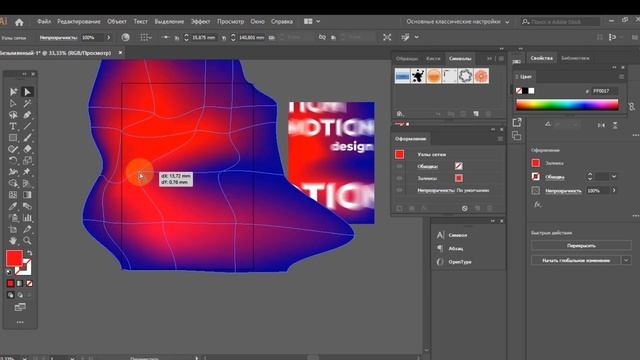
Task: Step stroke weight in Properties panel
Action: tap(589, 176)
